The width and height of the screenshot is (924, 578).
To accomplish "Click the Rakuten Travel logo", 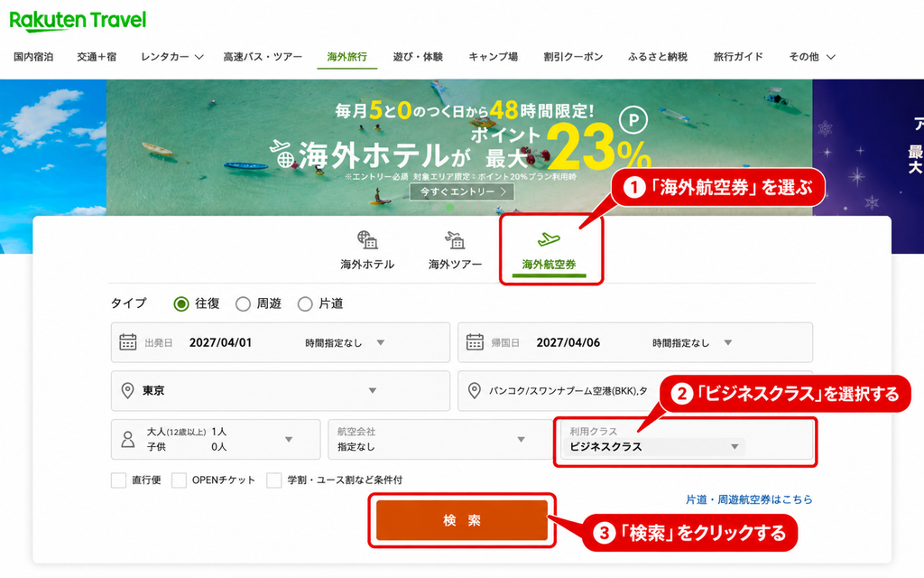I will click(x=78, y=21).
